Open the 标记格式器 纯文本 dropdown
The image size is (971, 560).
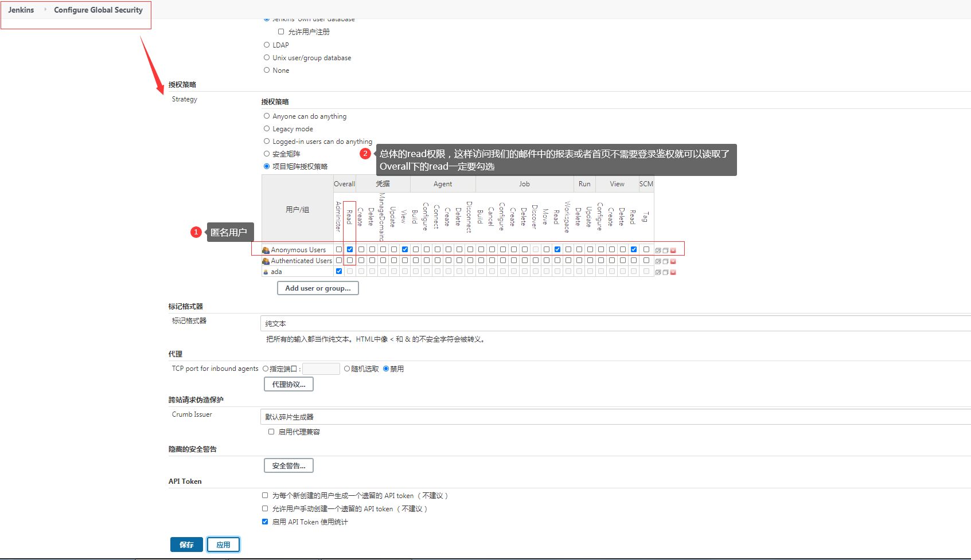615,324
